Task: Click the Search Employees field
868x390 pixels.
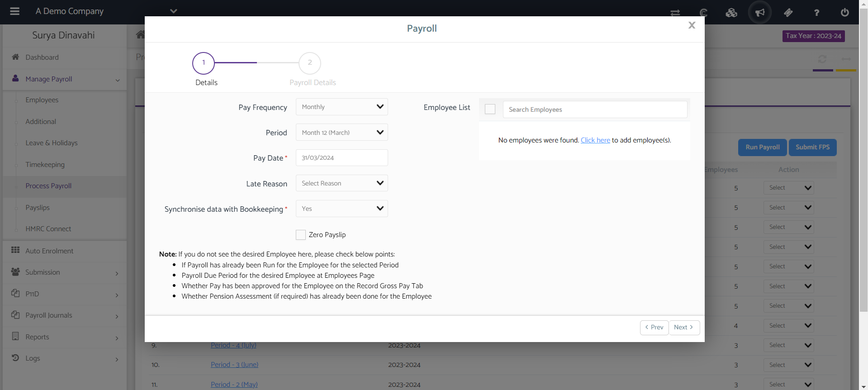Action: [595, 109]
